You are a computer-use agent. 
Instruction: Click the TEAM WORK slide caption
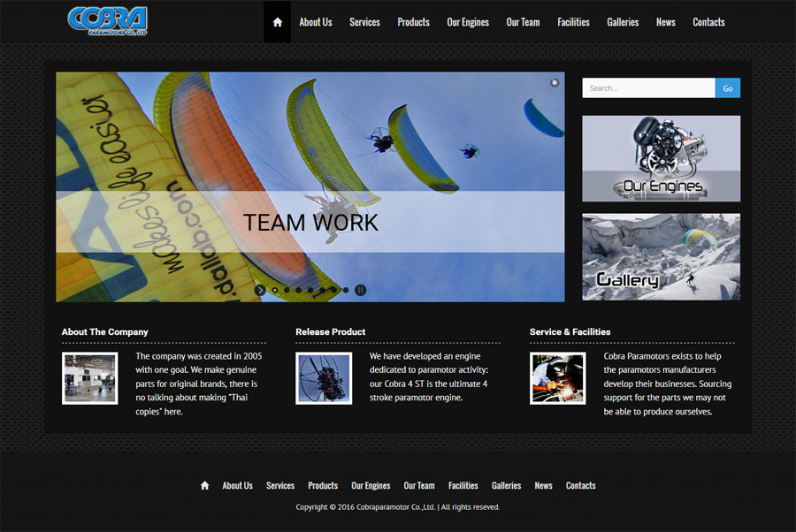point(310,222)
